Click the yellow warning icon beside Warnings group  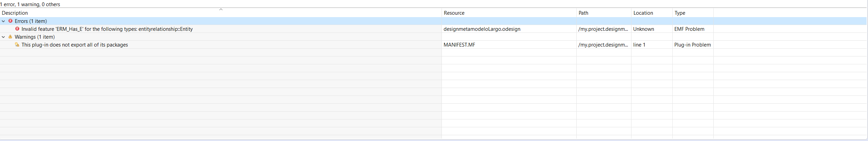(10, 37)
